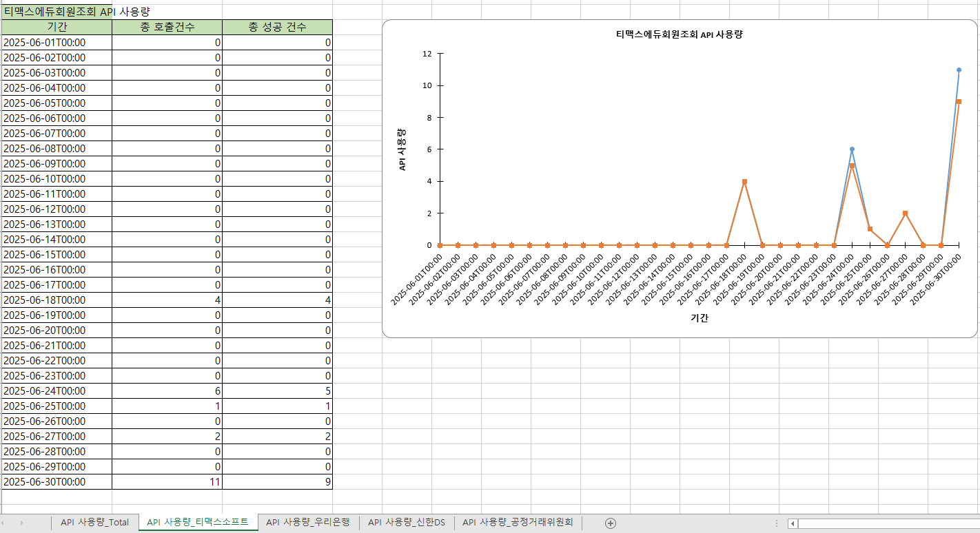
Task: Go to API 사용량_공정거래위원회 sheet tab
Action: 518,523
